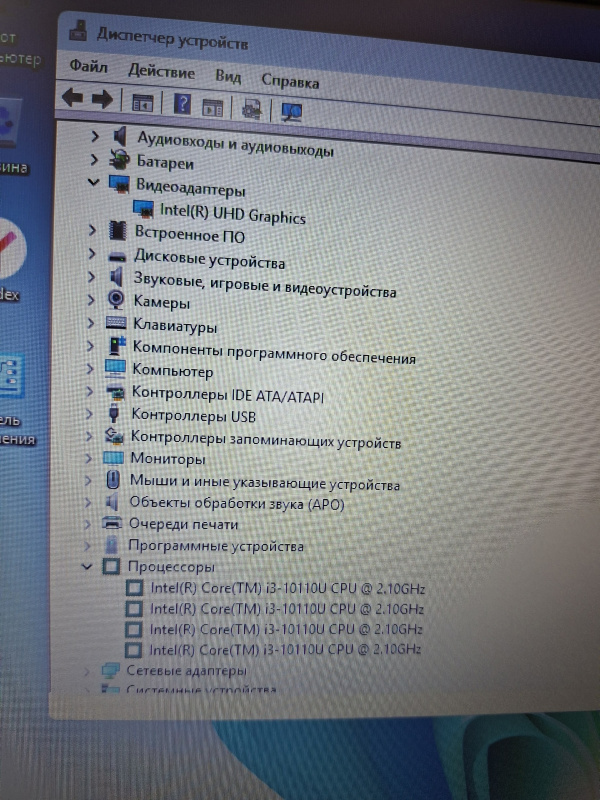
Task: Expand the Контроллеры USB category
Action: (x=89, y=414)
